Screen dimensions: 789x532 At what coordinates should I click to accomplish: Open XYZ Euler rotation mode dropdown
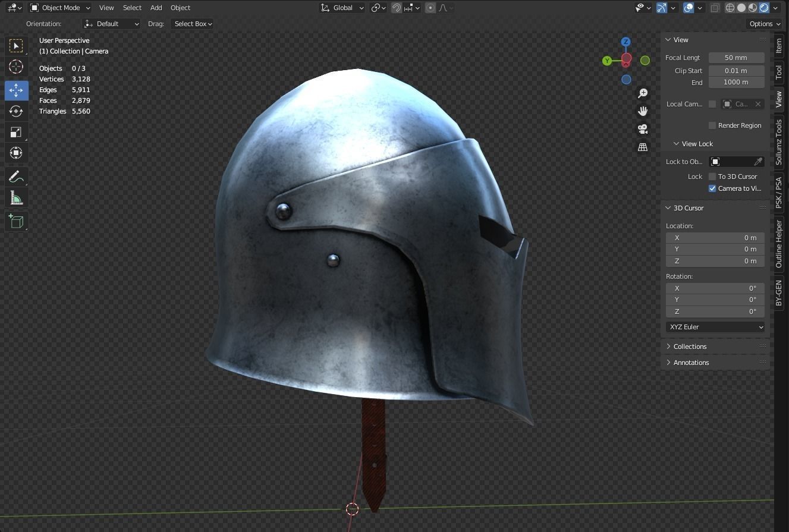715,327
